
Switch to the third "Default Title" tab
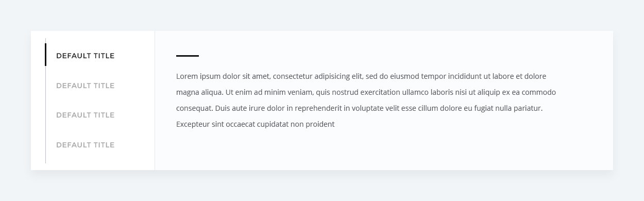coord(85,115)
